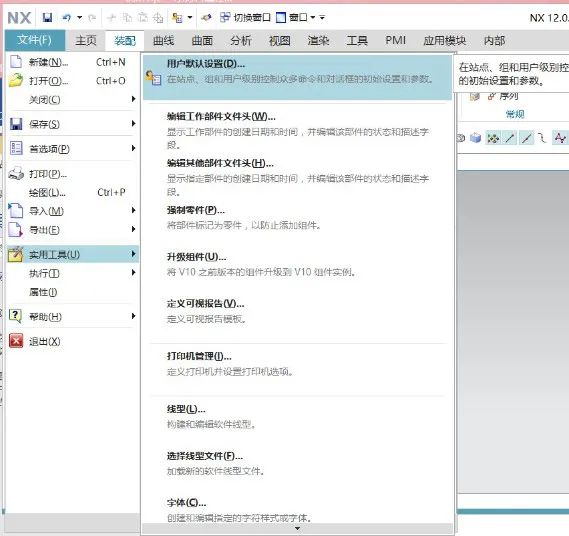Choose 字体(C) font entry
The width and height of the screenshot is (569, 536).
click(x=297, y=509)
